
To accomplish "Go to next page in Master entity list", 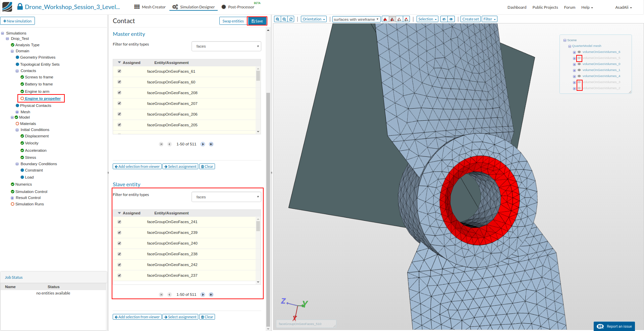I will pyautogui.click(x=203, y=144).
